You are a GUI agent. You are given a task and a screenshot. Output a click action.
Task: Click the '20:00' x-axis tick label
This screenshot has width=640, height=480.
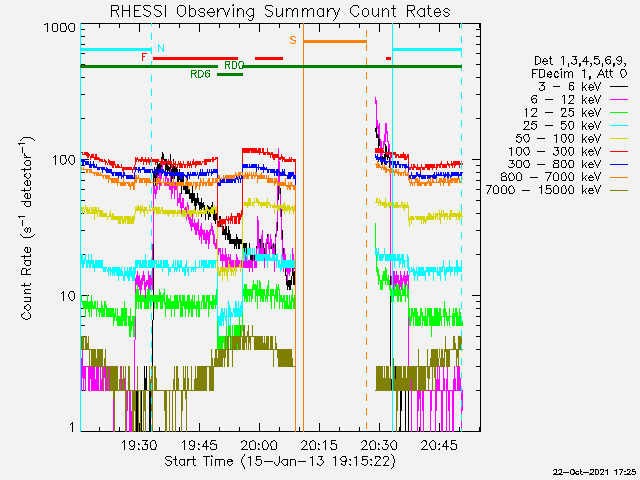[x=260, y=445]
